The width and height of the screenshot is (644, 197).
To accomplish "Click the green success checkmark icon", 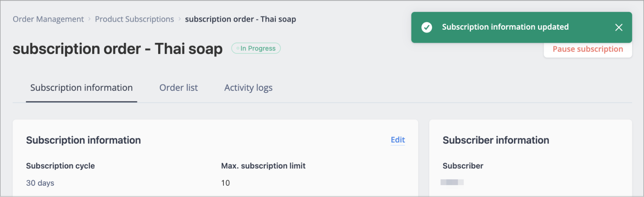I will [x=427, y=27].
